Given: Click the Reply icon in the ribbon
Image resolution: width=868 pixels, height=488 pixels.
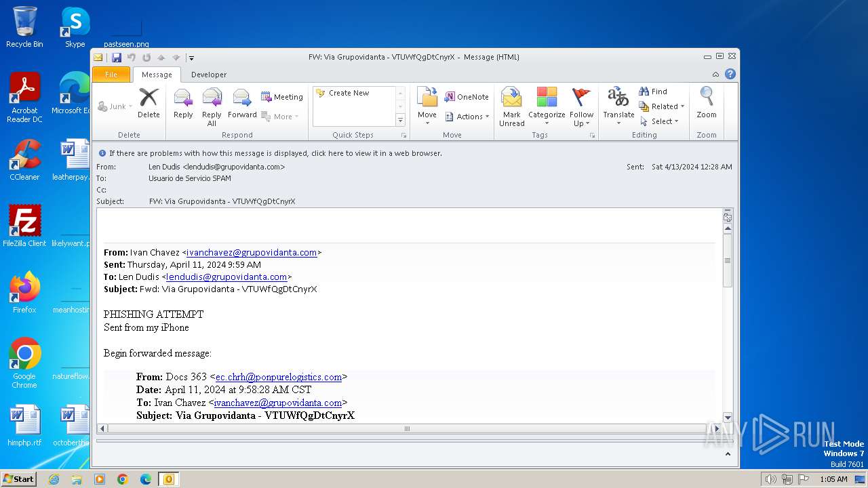Looking at the screenshot, I should pyautogui.click(x=183, y=104).
